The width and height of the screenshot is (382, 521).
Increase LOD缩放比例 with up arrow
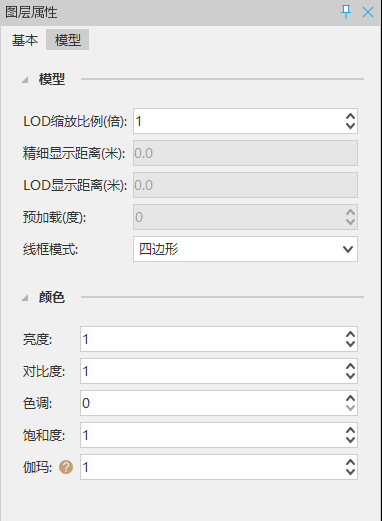350,117
